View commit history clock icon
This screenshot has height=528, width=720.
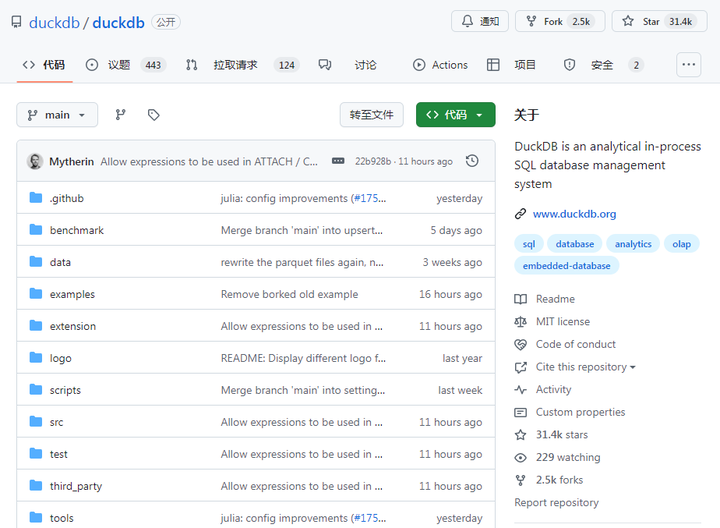click(x=472, y=161)
